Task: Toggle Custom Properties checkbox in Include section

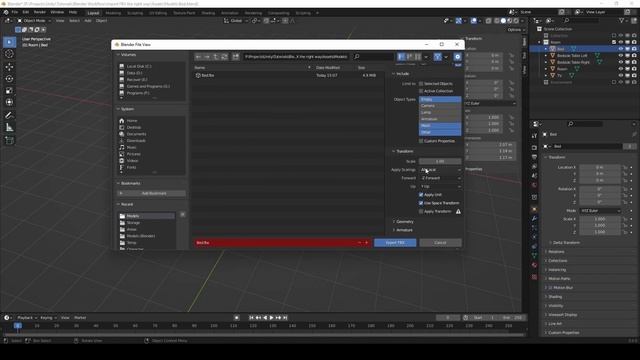Action: [421, 141]
